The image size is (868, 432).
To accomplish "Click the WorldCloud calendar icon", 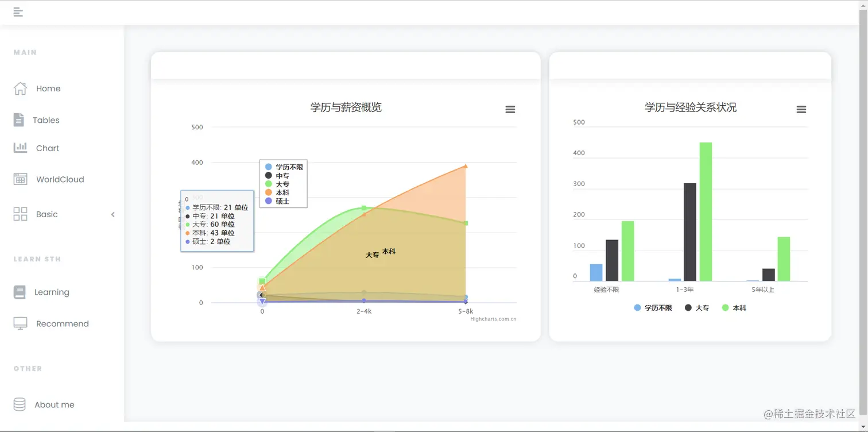I will pyautogui.click(x=20, y=179).
